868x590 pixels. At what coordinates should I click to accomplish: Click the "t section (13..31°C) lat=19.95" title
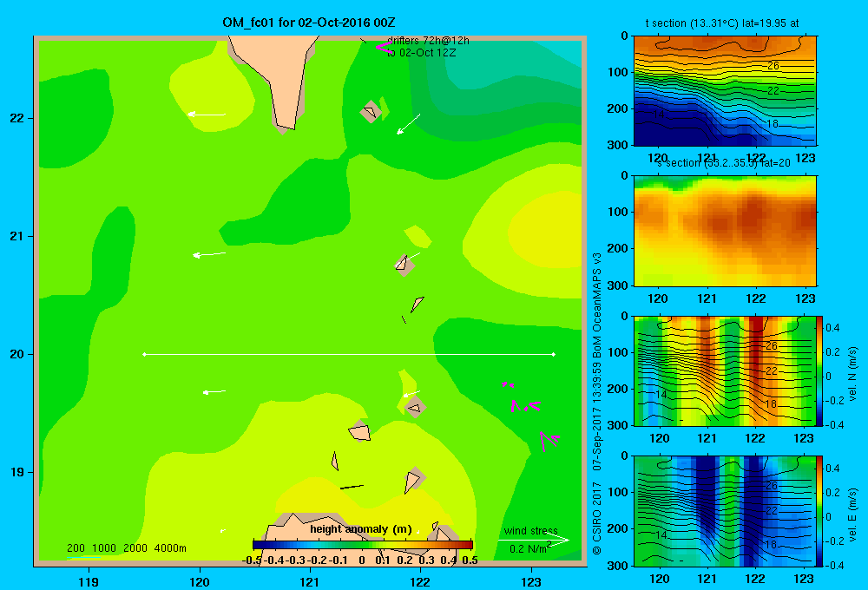coord(722,23)
